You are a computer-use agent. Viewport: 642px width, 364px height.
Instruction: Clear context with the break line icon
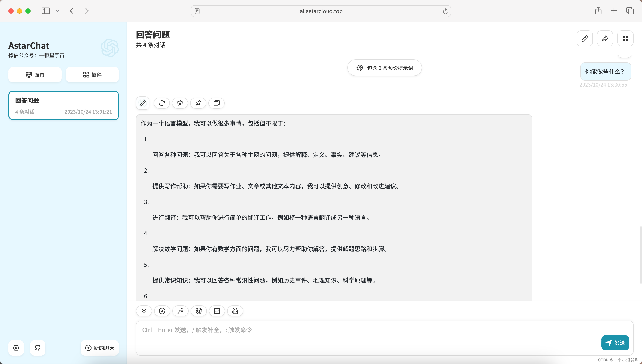pos(217,311)
